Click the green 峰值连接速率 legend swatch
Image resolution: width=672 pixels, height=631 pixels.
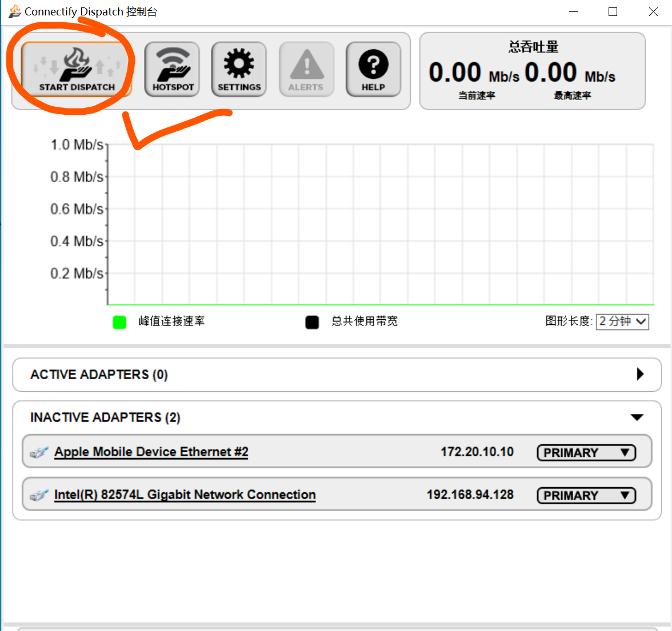(119, 322)
